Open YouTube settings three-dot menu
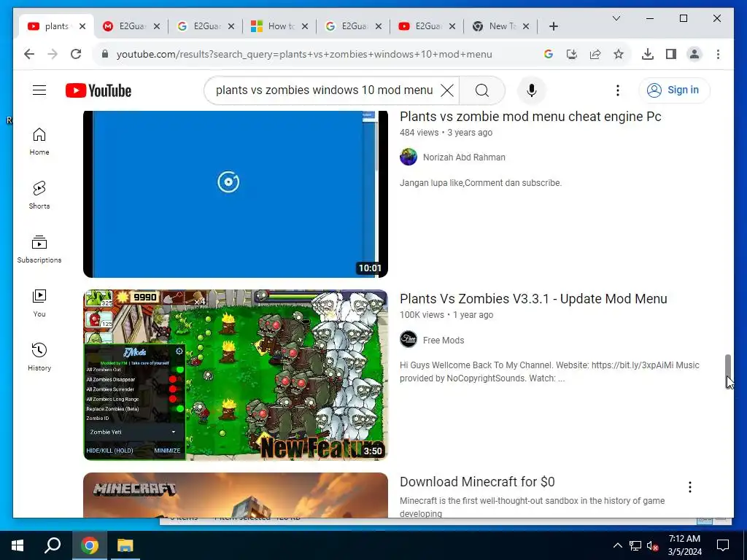This screenshot has width=747, height=560. click(x=618, y=90)
